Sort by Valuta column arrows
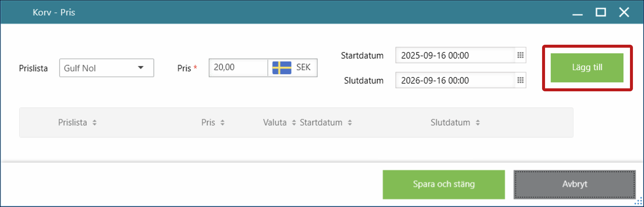The image size is (644, 207). (x=294, y=123)
